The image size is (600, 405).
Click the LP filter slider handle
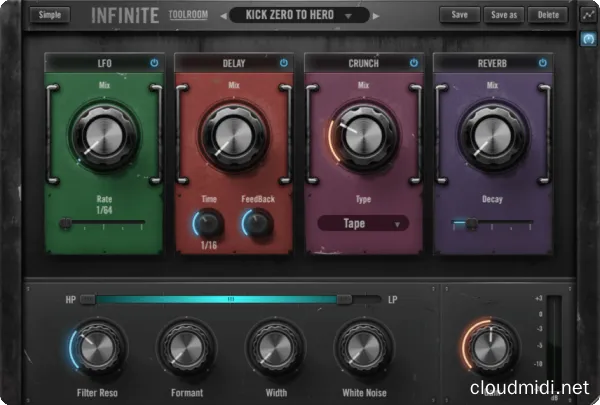click(x=344, y=299)
